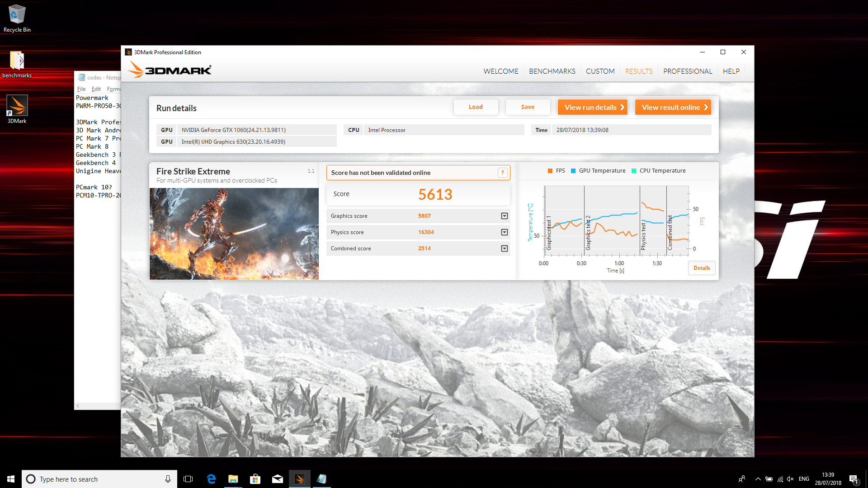868x488 pixels.
Task: Open Microsoft Edge from taskbar
Action: (x=211, y=479)
